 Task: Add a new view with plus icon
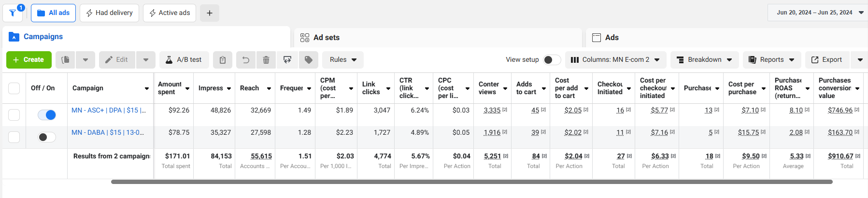point(210,13)
